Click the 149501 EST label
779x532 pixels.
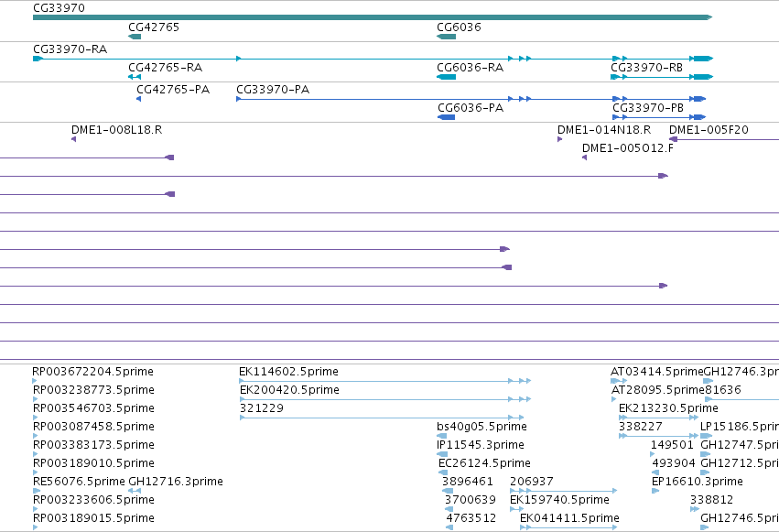pos(672,446)
